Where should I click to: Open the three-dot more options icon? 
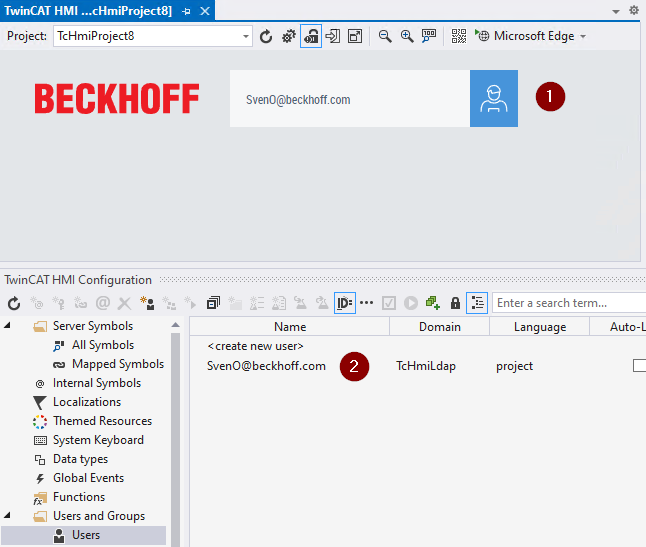point(366,303)
